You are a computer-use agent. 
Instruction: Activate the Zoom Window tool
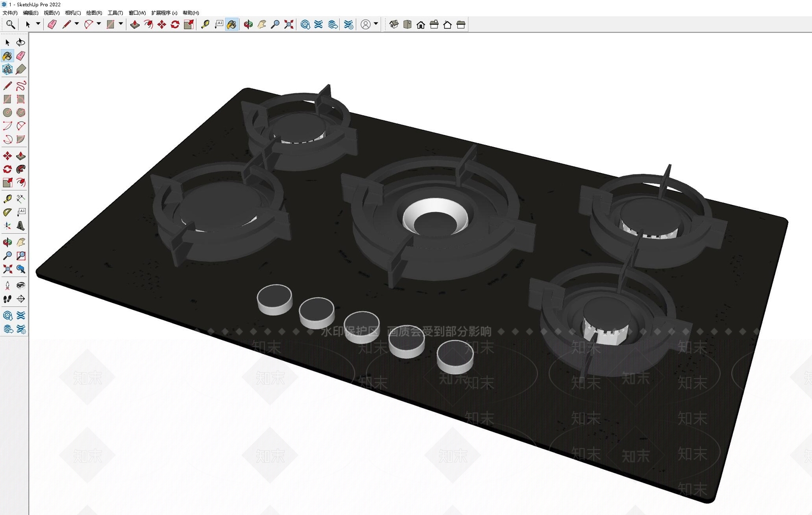point(21,256)
